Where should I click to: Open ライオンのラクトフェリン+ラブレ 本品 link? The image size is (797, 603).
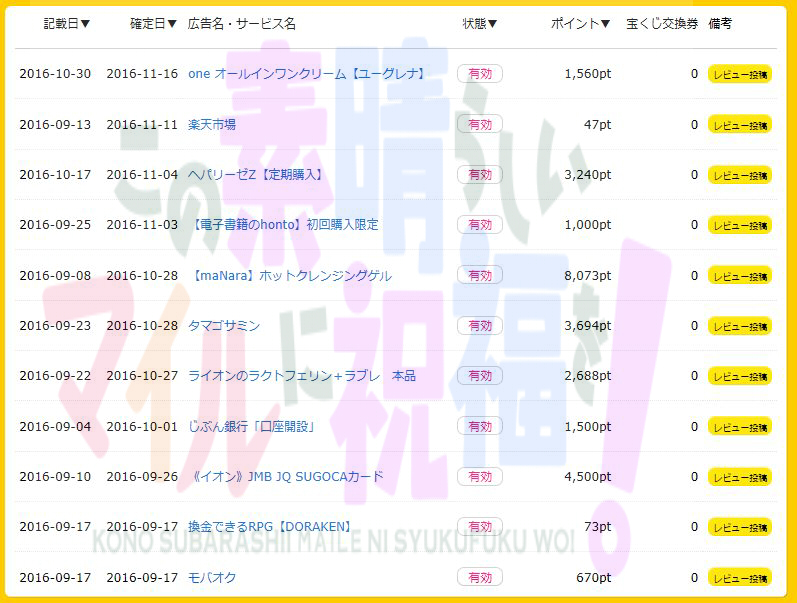point(302,376)
